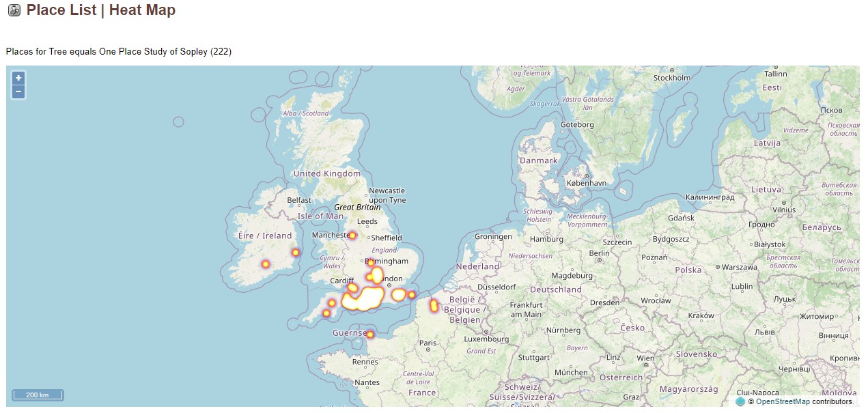
Task: Zoom in using the plus map control
Action: click(18, 78)
